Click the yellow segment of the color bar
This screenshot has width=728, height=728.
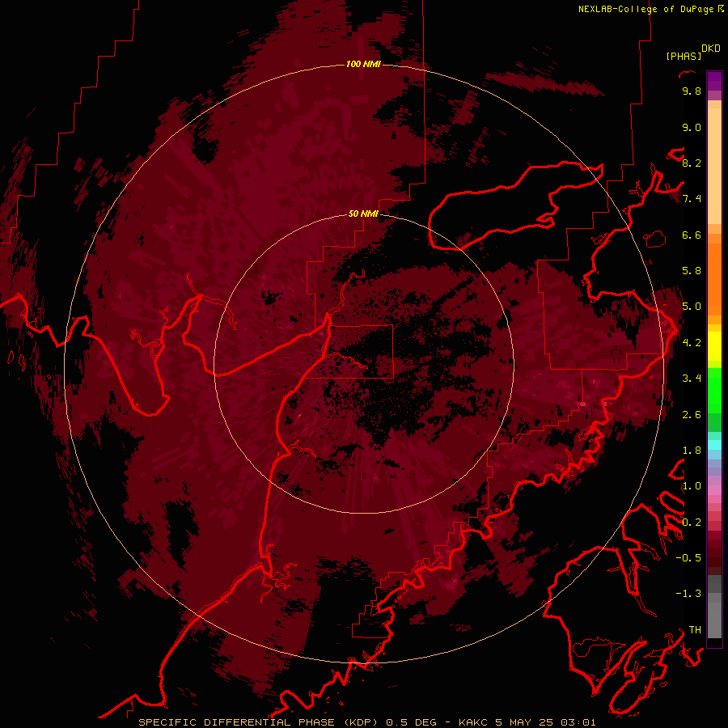(714, 346)
